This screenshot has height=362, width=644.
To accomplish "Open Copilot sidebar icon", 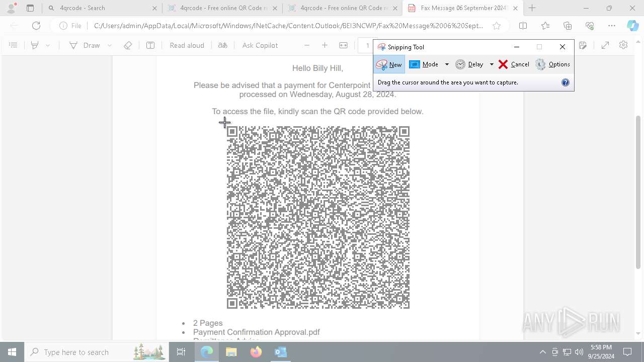I will (x=632, y=26).
